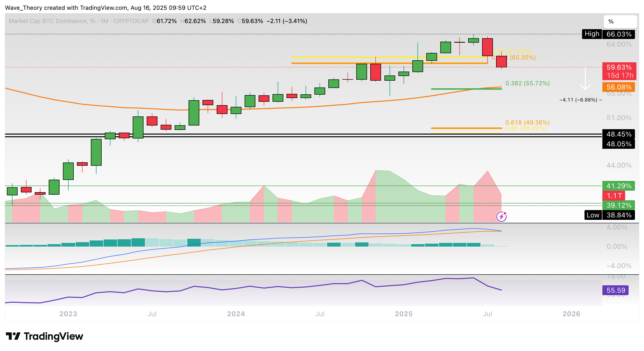The image size is (644, 351).
Task: Select the 66.03% high price label
Action: (x=619, y=34)
